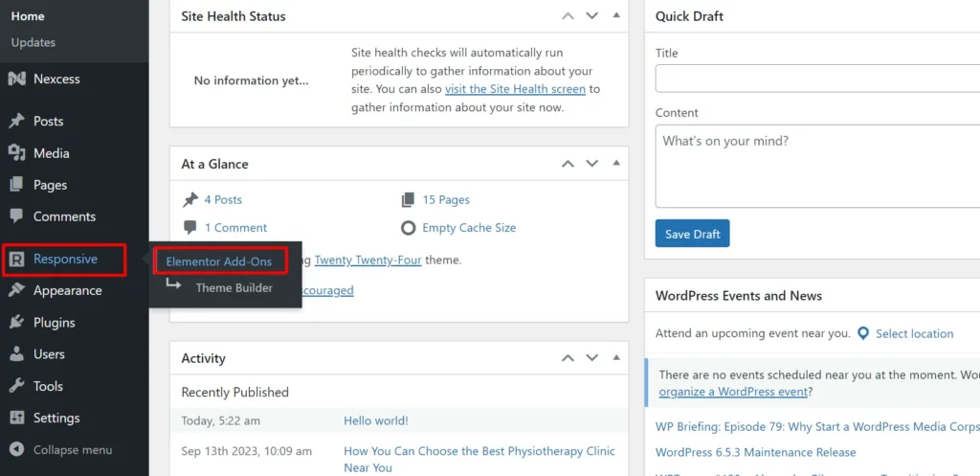Click the Plugins plug icon
The height and width of the screenshot is (476, 980).
click(17, 322)
